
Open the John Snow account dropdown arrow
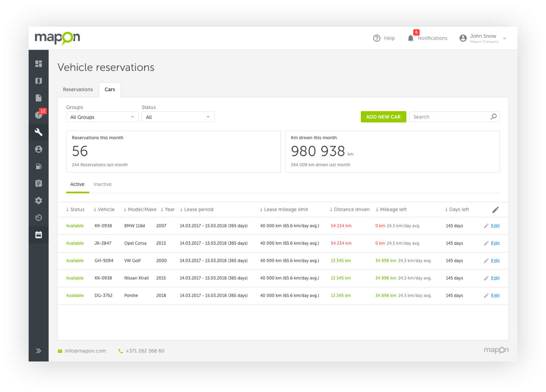pos(504,38)
